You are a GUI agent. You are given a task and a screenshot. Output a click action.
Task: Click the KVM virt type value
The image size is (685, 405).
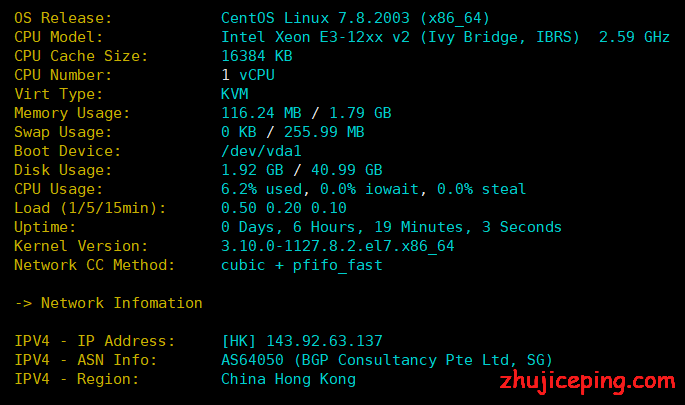coord(235,94)
